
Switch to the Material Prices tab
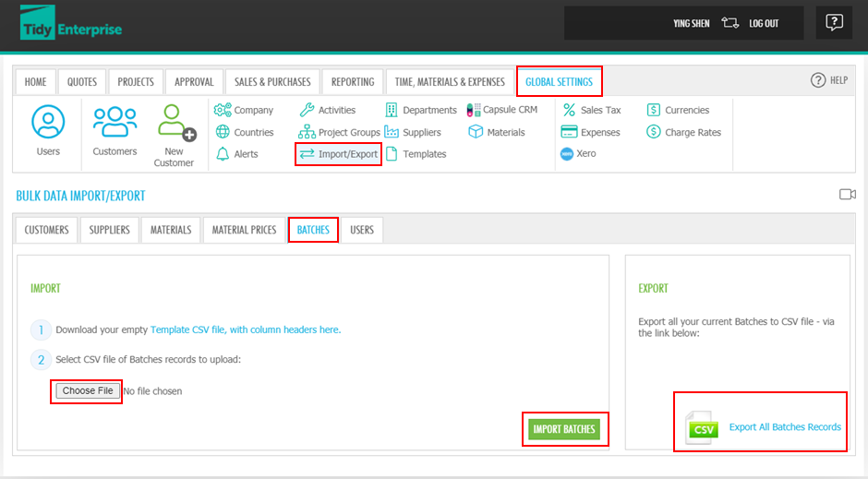click(x=244, y=230)
